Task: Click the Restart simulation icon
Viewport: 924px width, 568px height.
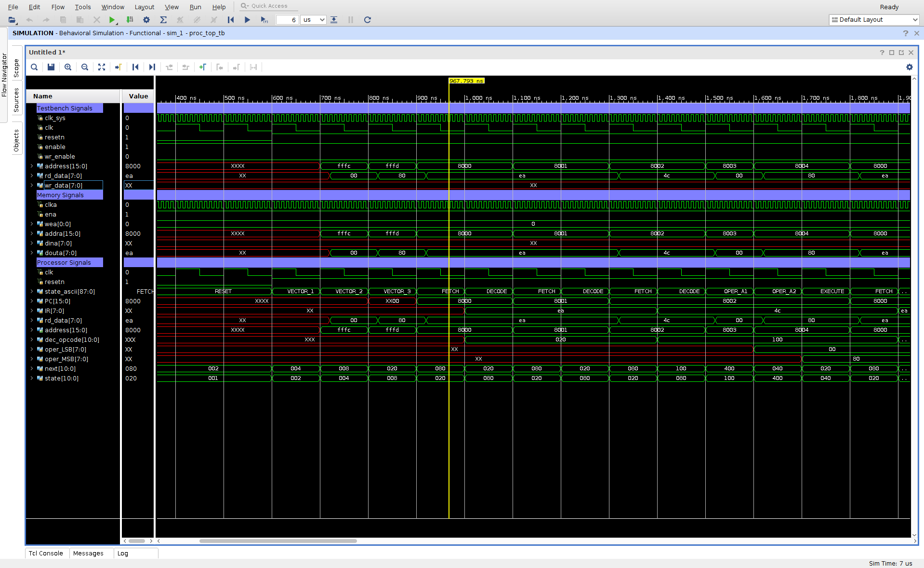Action: coord(231,20)
